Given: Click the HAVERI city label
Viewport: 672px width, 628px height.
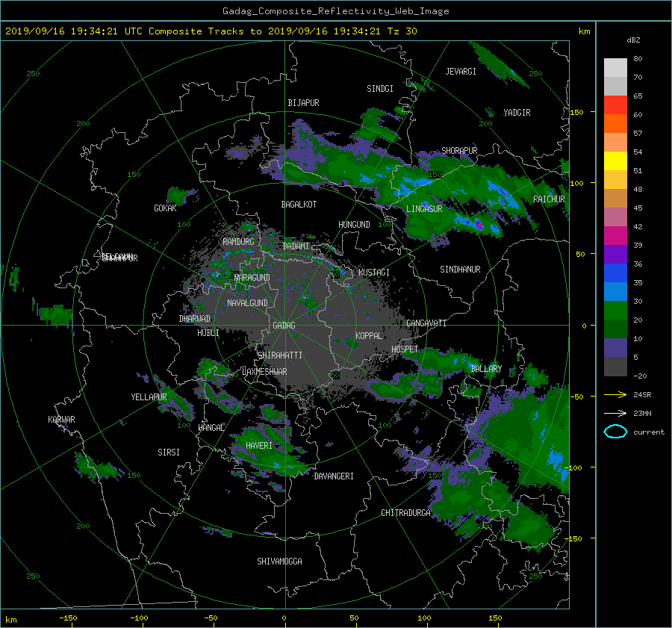Looking at the screenshot, I should pos(259,446).
